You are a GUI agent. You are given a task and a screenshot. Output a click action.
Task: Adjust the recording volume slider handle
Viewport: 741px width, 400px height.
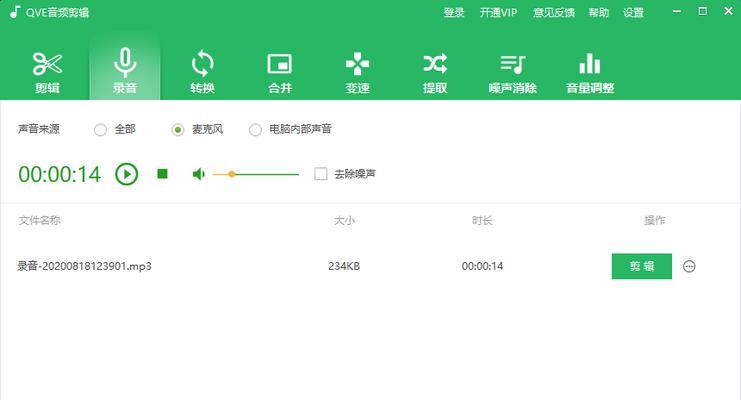point(232,174)
